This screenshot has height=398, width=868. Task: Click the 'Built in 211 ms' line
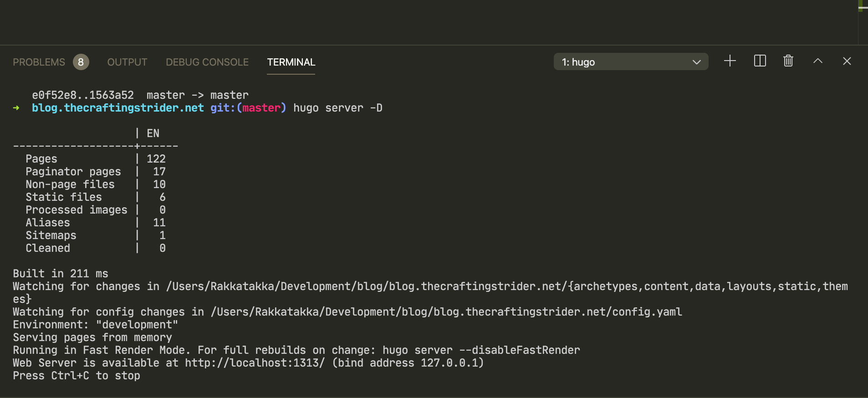[x=61, y=274]
